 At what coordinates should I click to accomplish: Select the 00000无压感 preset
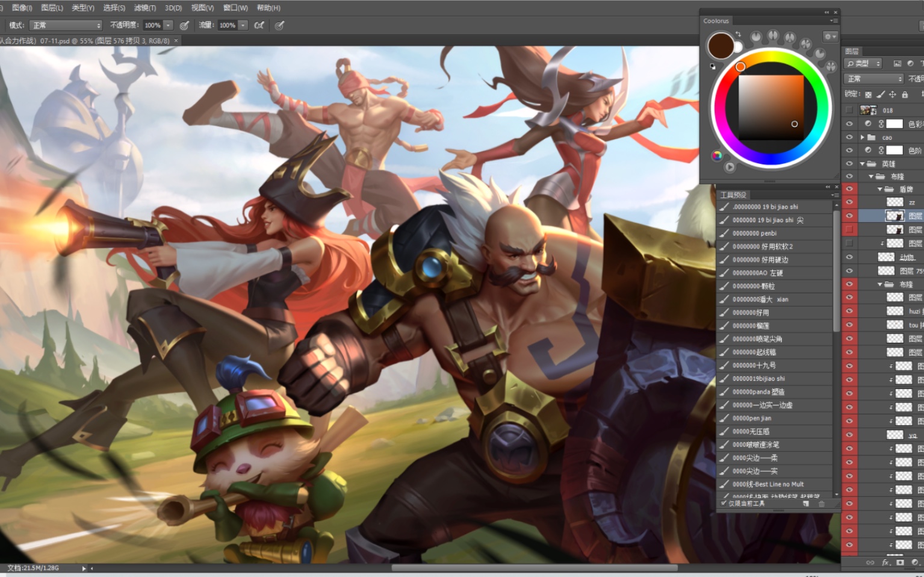click(775, 431)
